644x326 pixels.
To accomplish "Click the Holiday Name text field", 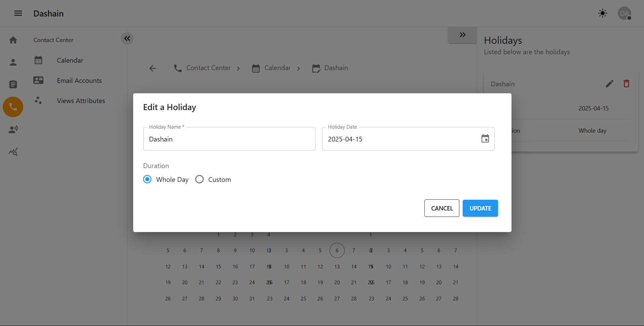I will click(x=229, y=139).
